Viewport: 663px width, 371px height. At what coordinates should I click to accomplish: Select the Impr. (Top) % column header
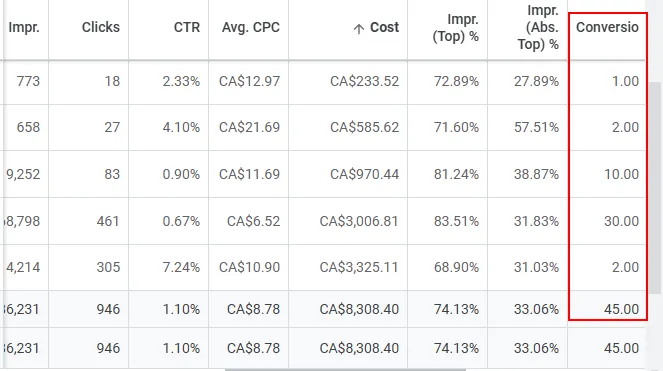click(455, 27)
